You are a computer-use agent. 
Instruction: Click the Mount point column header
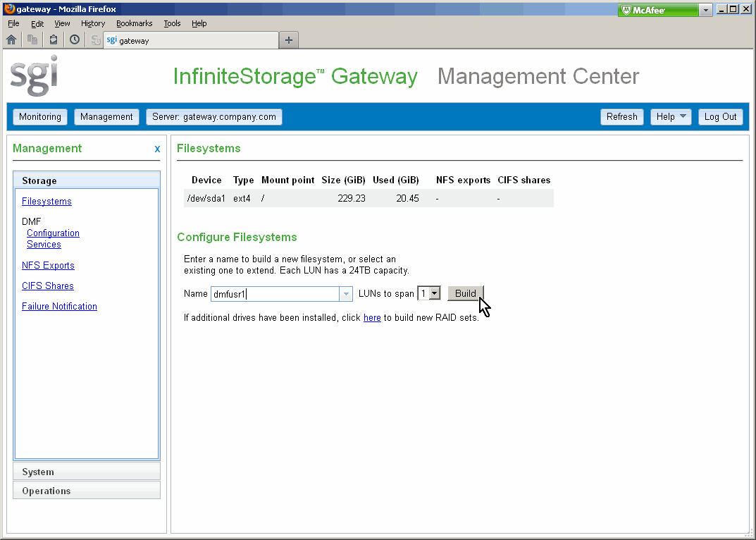[x=288, y=180]
